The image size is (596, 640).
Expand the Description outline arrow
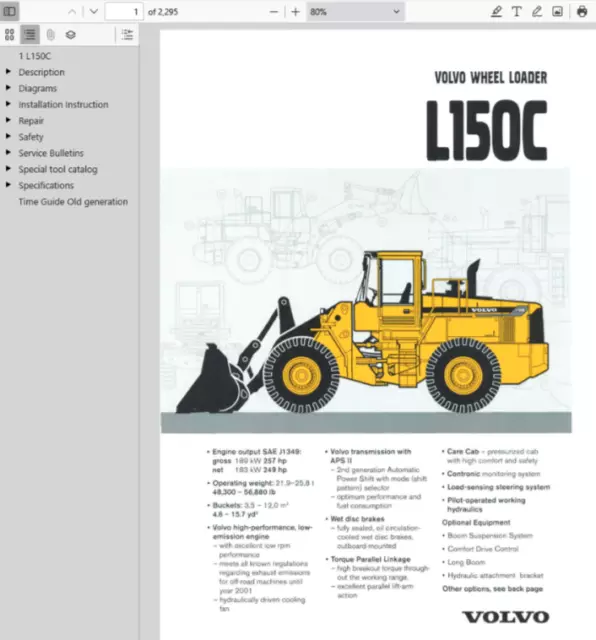tap(8, 71)
